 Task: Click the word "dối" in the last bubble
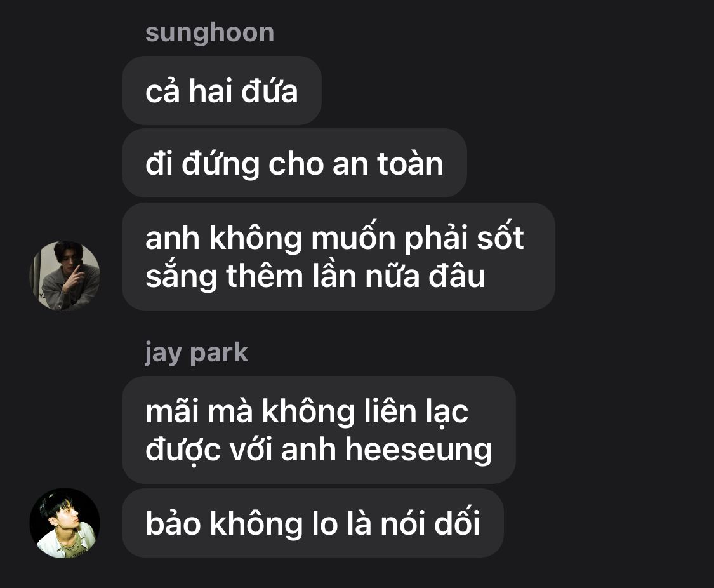457,523
